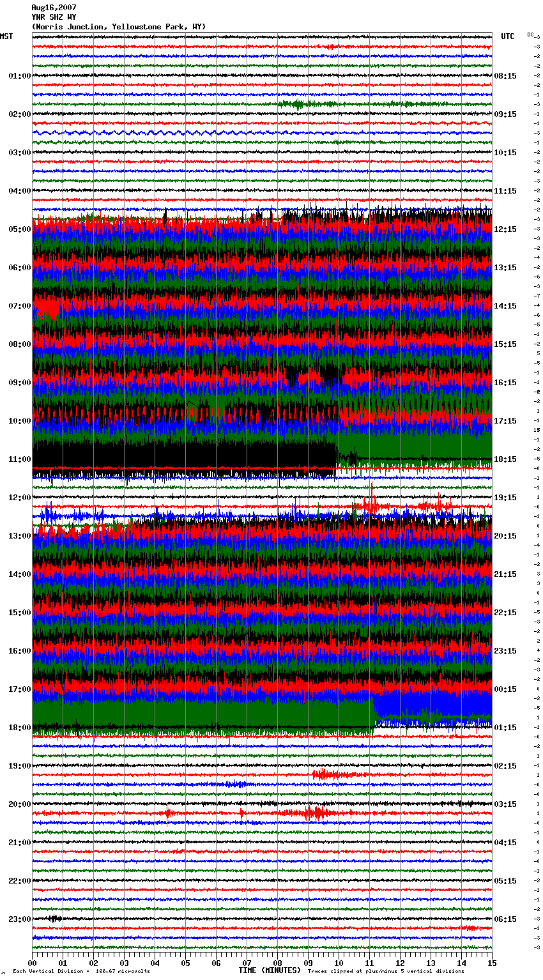Screen dimensions: 543x980
Task: Select the MST time label "21:00"
Action: click(x=20, y=843)
